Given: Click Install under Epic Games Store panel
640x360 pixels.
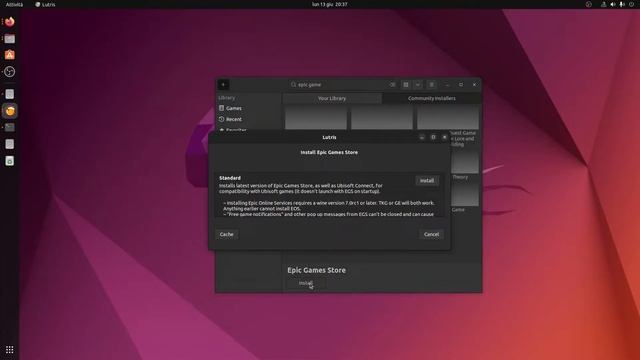Looking at the screenshot, I should tap(306, 283).
